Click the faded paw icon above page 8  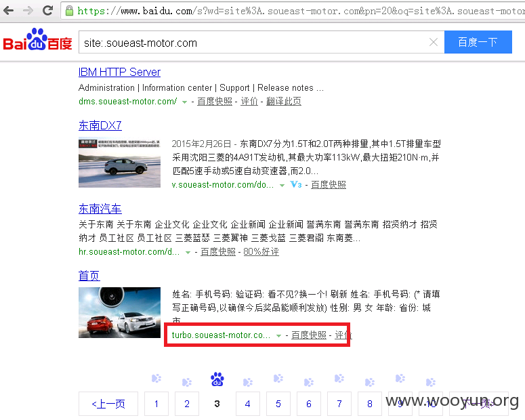370,382
